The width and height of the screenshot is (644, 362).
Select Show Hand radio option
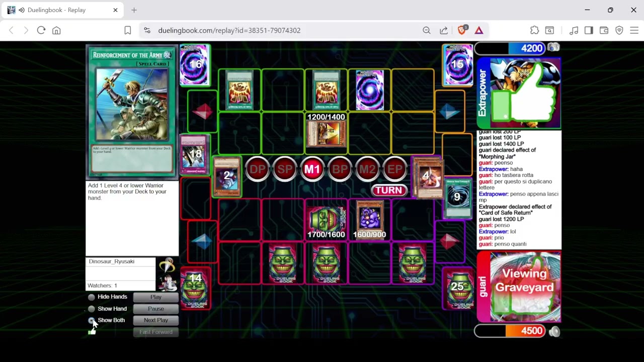point(92,309)
